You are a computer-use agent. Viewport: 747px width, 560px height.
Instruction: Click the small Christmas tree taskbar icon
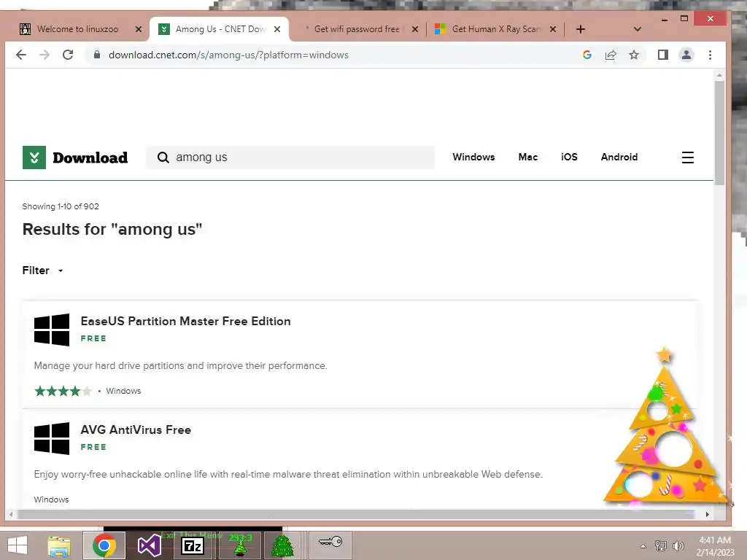(240, 545)
